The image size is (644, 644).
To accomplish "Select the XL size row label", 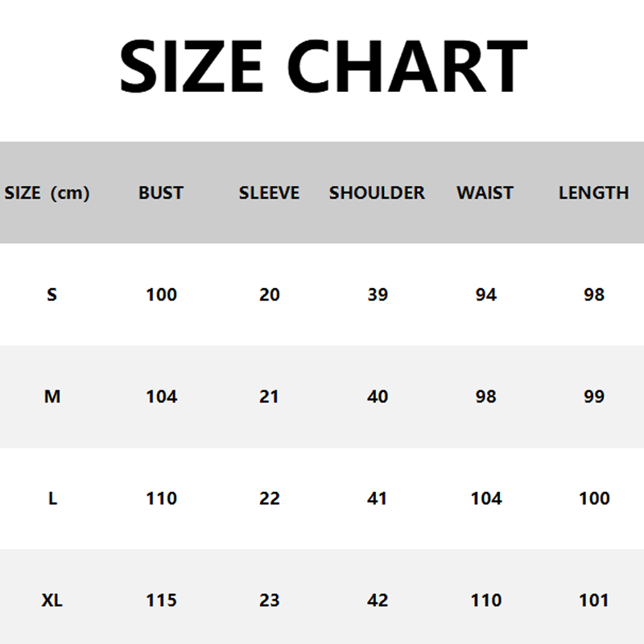I will pyautogui.click(x=52, y=601).
